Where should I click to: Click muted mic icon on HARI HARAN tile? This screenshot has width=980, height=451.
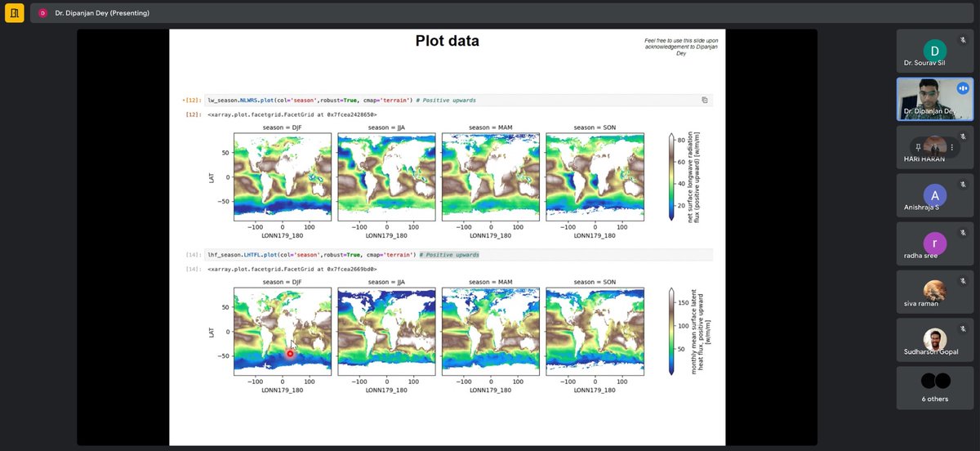click(964, 136)
